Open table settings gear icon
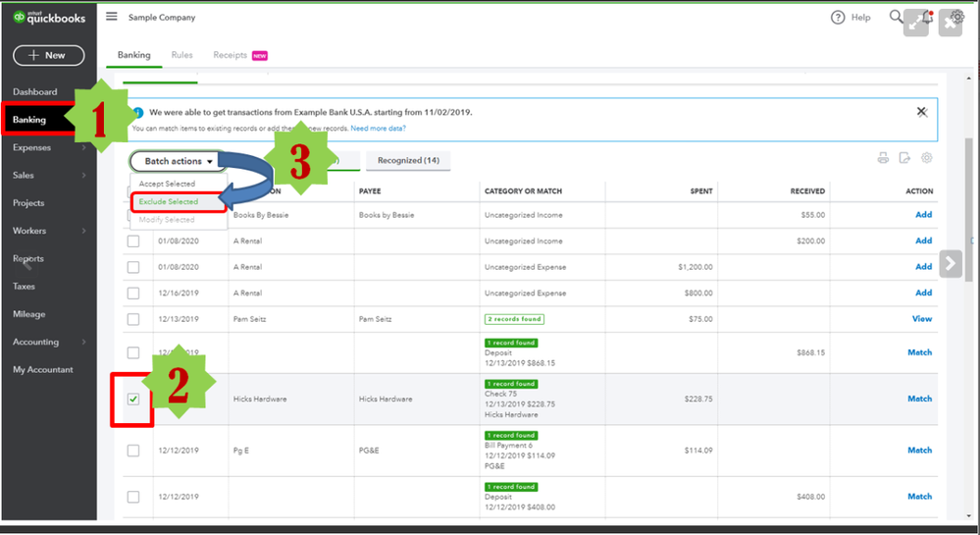The width and height of the screenshot is (980, 535). click(x=926, y=158)
